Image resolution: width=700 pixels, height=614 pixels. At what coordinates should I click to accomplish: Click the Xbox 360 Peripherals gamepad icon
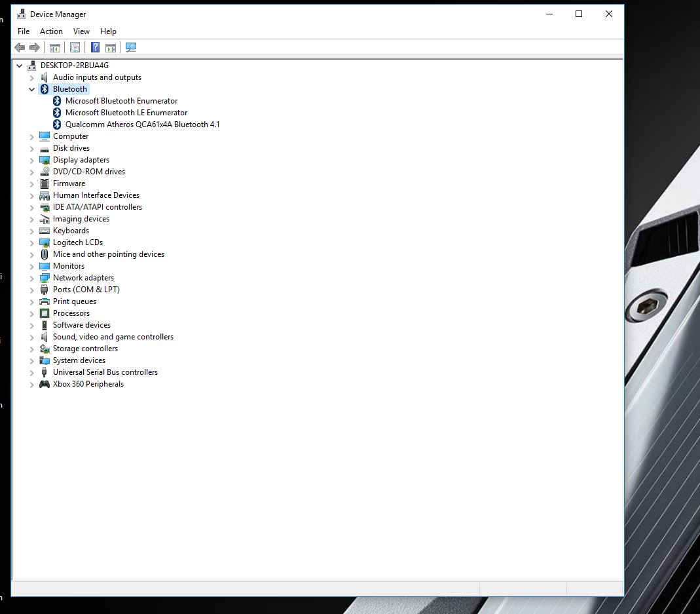click(44, 384)
